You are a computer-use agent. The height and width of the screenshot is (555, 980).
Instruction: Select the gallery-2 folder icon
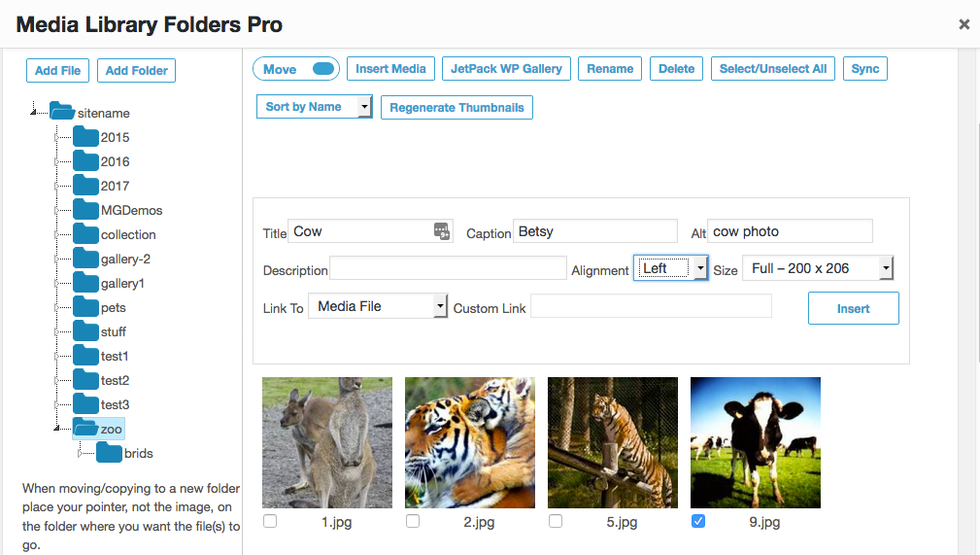pos(85,259)
